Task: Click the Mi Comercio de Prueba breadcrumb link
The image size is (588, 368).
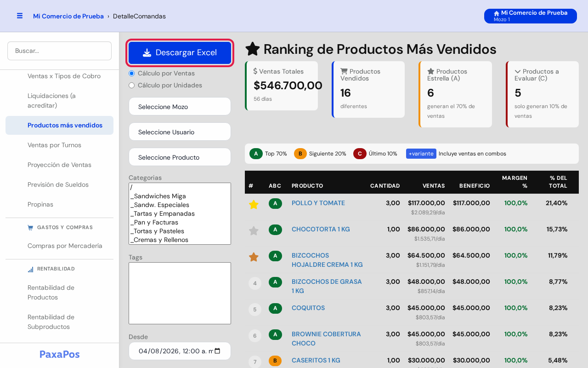Action: point(68,16)
